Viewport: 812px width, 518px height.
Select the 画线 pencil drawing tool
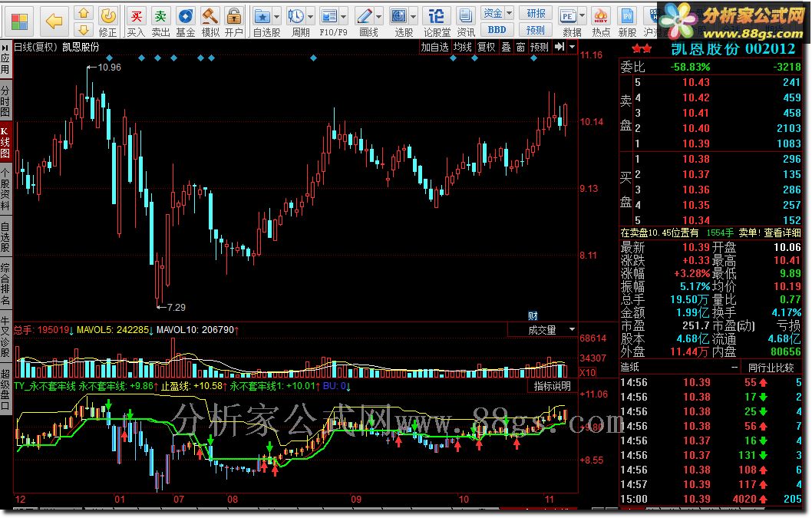[x=365, y=17]
